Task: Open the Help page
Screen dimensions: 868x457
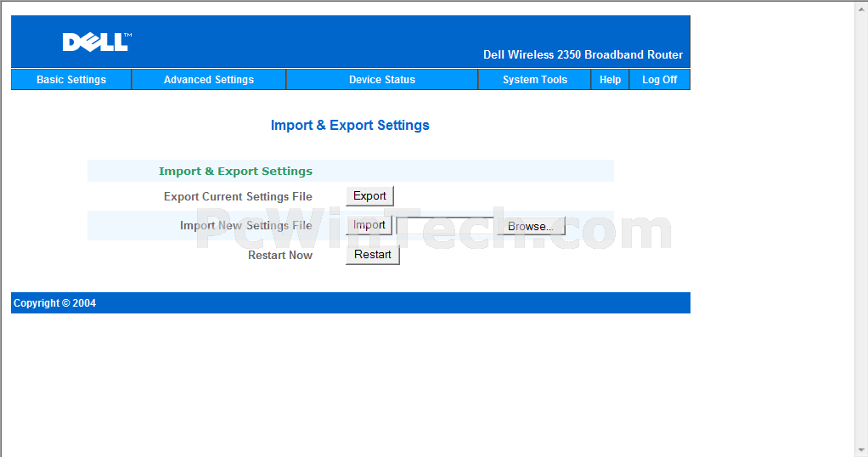Action: (610, 80)
